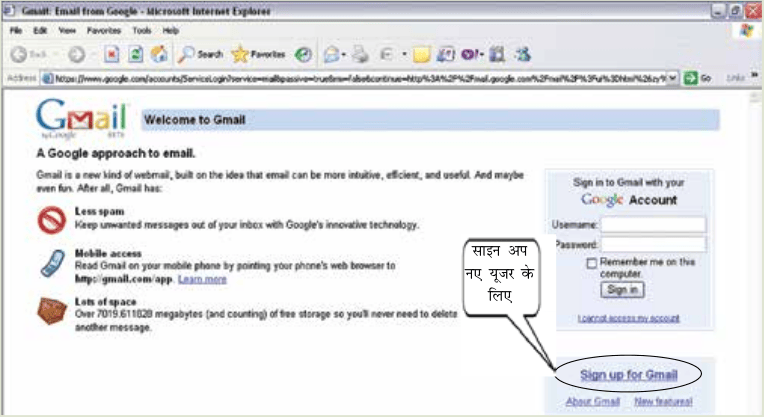Image resolution: width=764 pixels, height=417 pixels.
Task: Open the Favorites star button
Action: [x=258, y=55]
